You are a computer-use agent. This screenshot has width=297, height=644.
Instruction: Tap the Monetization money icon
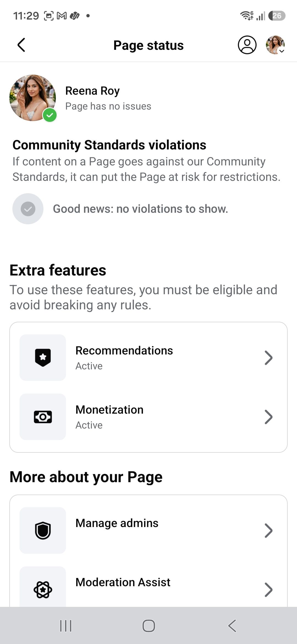click(43, 417)
